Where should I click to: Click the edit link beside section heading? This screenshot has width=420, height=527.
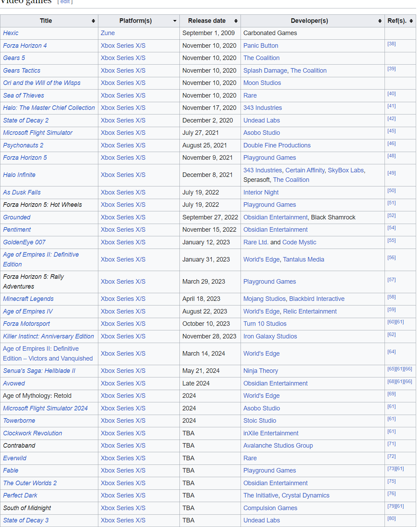(x=65, y=2)
